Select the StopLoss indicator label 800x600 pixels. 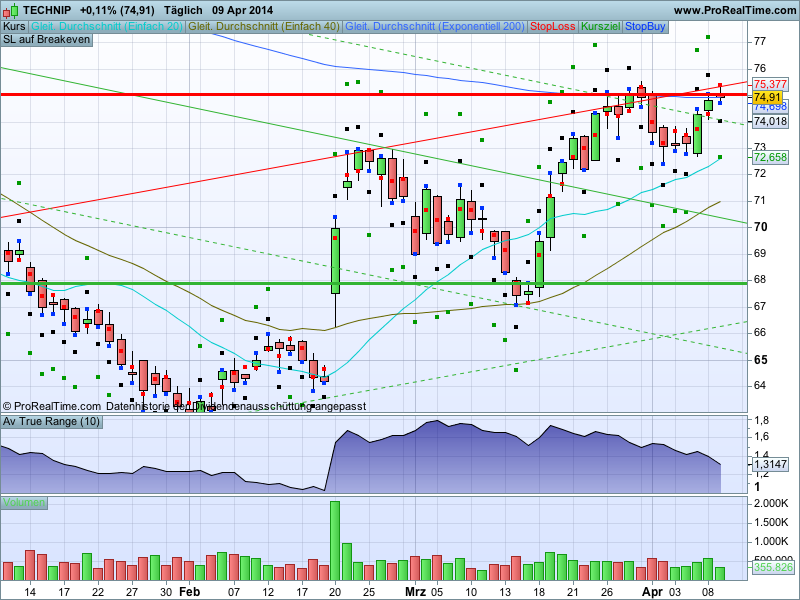tap(553, 27)
